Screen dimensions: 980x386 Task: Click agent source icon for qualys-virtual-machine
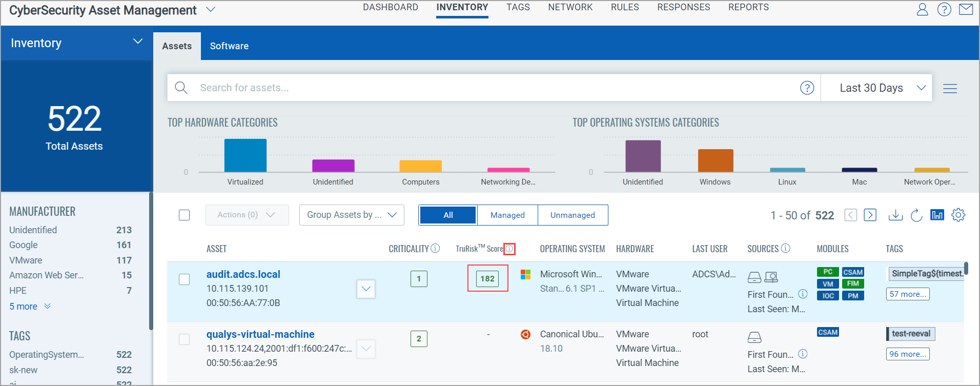tap(754, 337)
